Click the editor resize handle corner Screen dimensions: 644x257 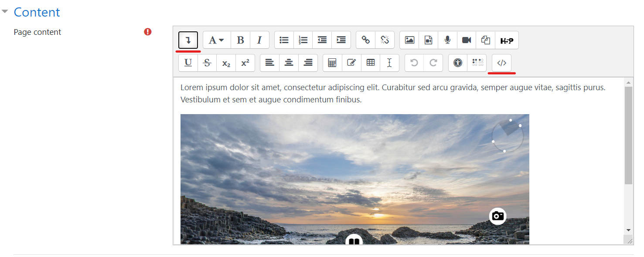click(x=629, y=240)
